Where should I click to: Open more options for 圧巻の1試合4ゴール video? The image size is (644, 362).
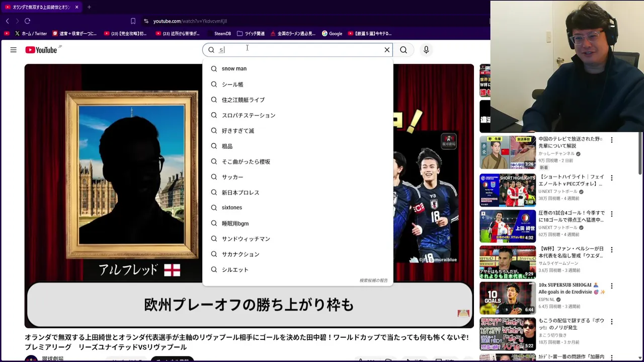click(x=612, y=214)
